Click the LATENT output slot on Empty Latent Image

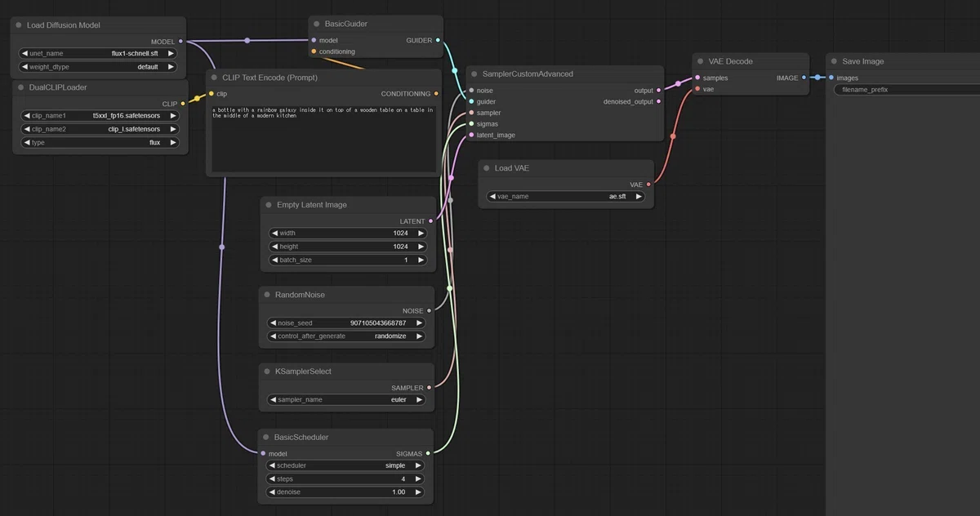tap(430, 221)
